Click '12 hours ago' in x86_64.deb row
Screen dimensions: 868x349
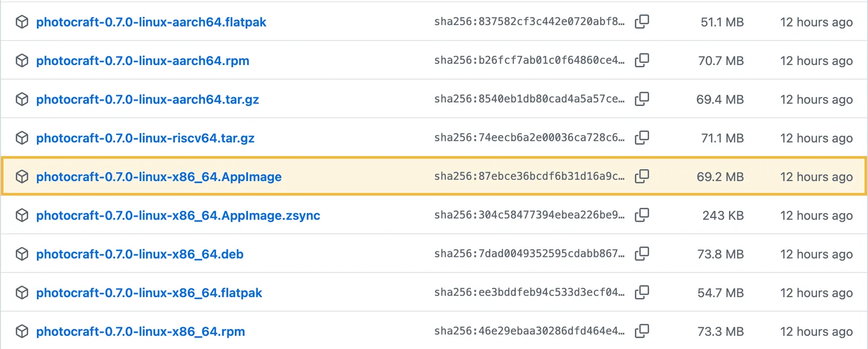[816, 254]
